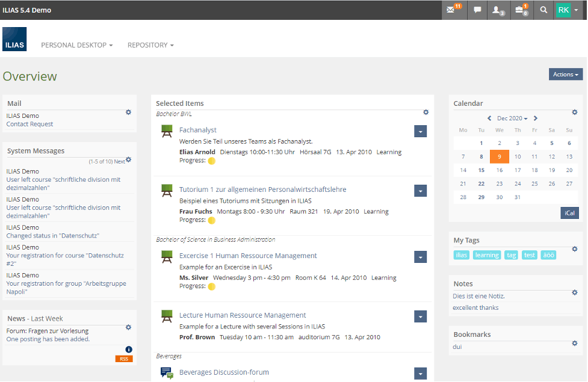Click the Beverages Discussion-forum icon
The image size is (588, 382).
[167, 373]
